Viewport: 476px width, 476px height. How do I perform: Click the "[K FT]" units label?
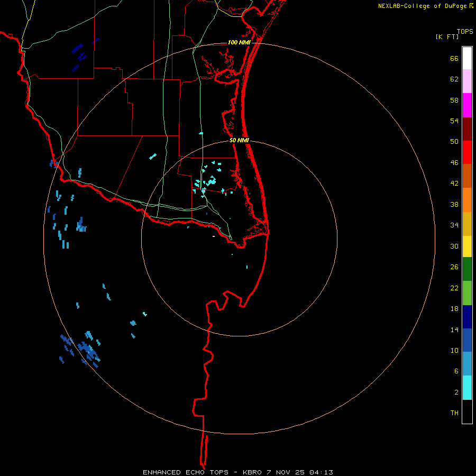point(447,37)
